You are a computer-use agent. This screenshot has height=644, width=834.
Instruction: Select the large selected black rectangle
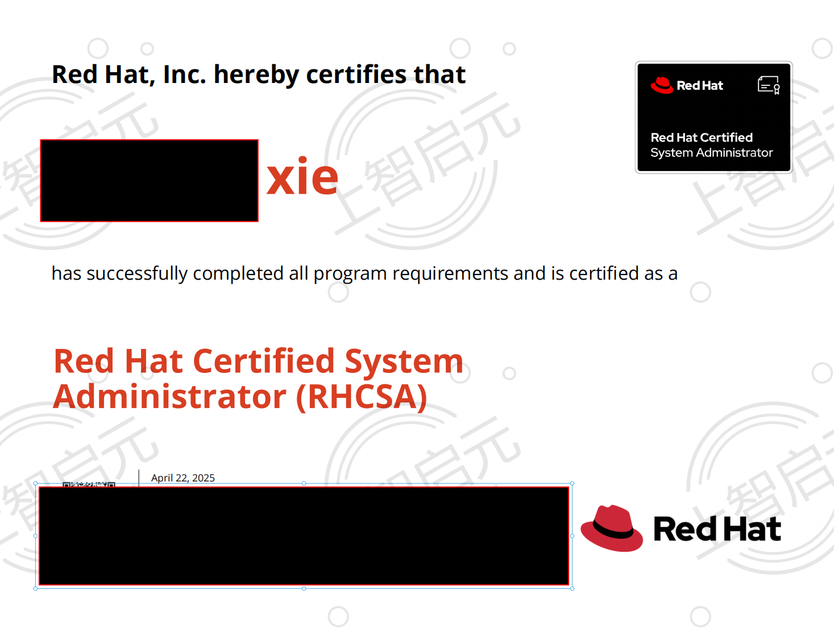pos(304,536)
